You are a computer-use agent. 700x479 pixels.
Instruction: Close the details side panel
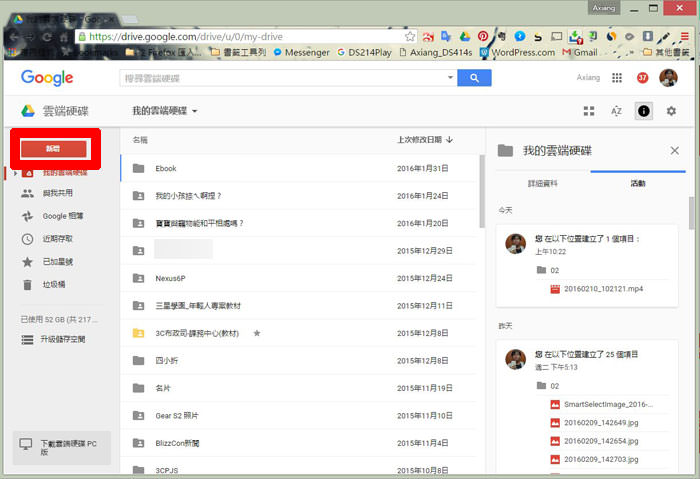coord(674,151)
